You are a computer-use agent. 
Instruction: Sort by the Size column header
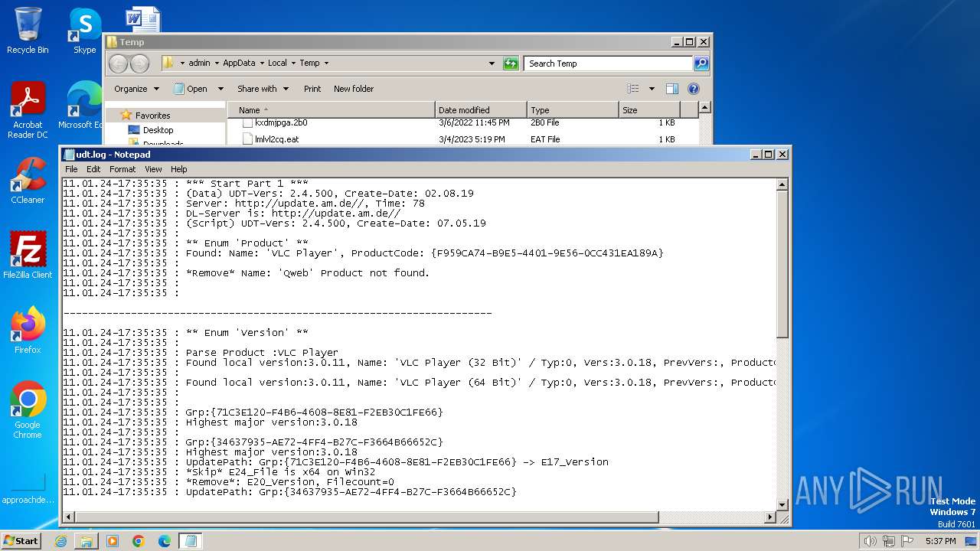[x=649, y=110]
